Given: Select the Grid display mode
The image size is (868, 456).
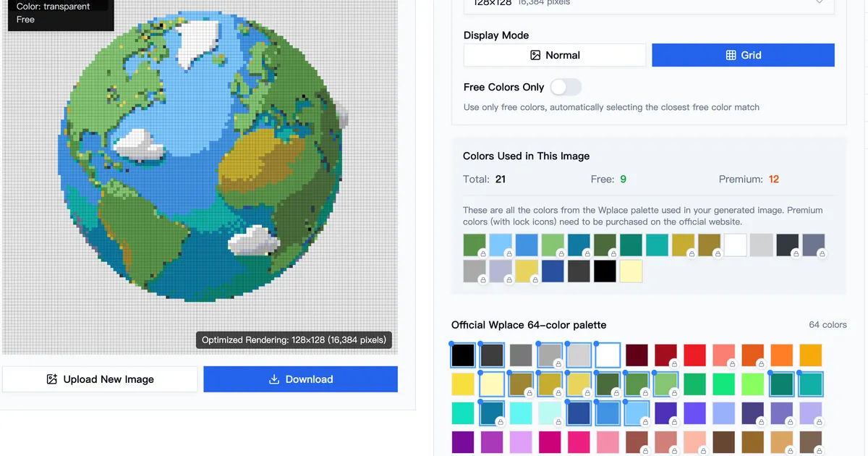Looking at the screenshot, I should pyautogui.click(x=743, y=55).
